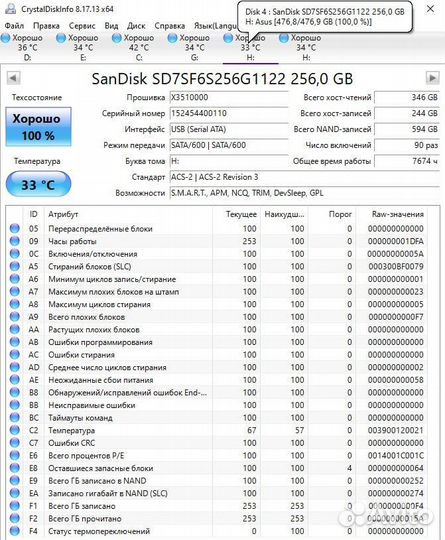Click status icon for Таймауты команд row
Image resolution: width=445 pixels, height=540 pixels.
[14, 418]
